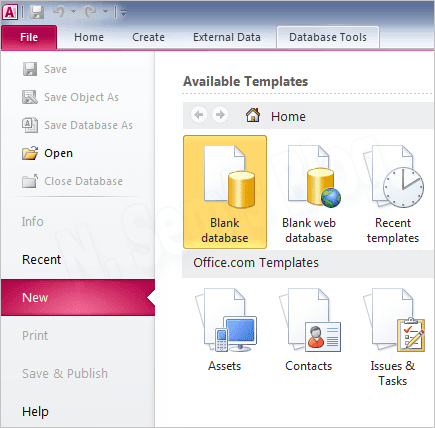435x428 pixels.
Task: Click the Save icon in Quick Access Toolbar
Action: 37,12
